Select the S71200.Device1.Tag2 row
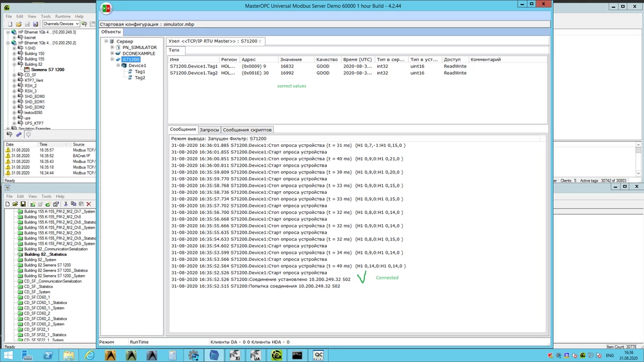 click(x=357, y=73)
